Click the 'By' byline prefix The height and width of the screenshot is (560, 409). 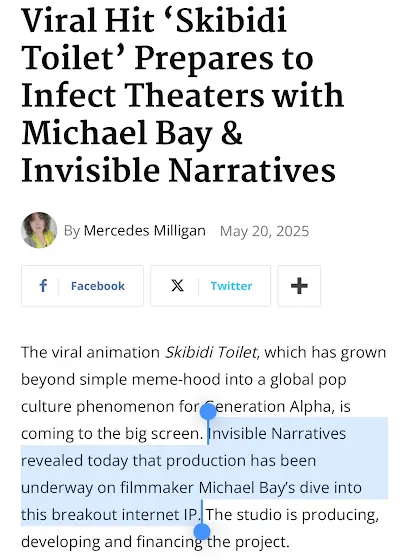tap(72, 231)
